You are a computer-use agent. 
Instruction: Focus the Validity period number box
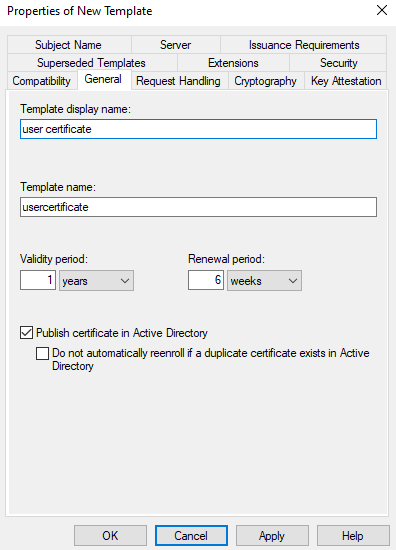pos(38,280)
